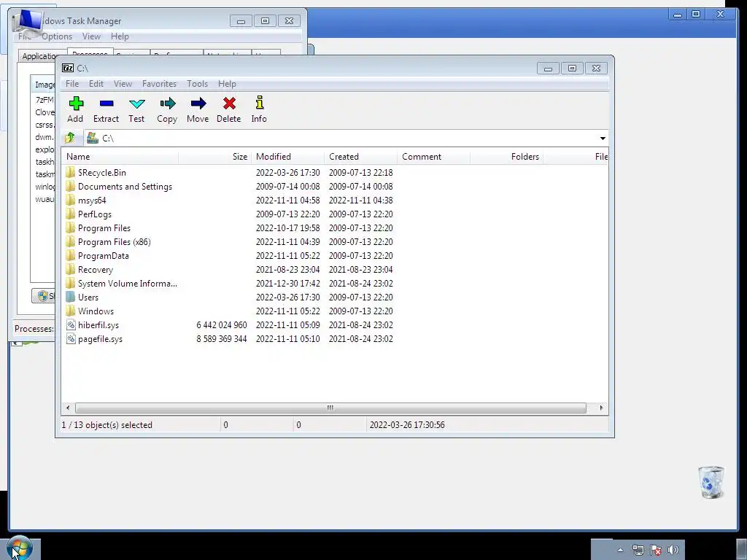The width and height of the screenshot is (747, 560).
Task: Sort by the Size column header
Action: (215, 157)
